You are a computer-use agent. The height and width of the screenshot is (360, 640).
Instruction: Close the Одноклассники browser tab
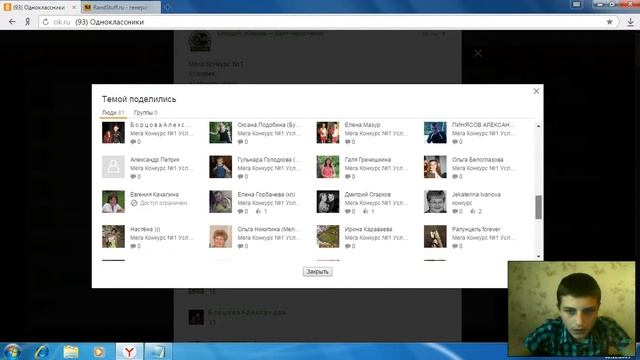[74, 7]
